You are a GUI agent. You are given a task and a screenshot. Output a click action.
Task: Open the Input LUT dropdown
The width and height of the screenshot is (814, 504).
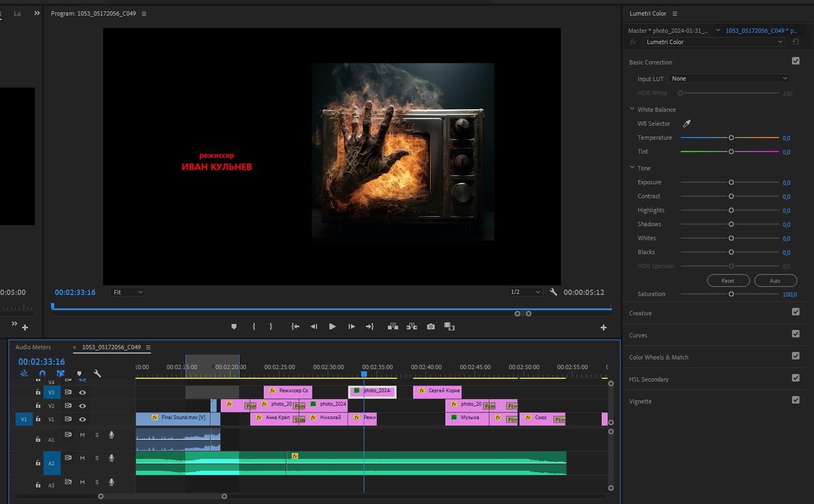729,78
